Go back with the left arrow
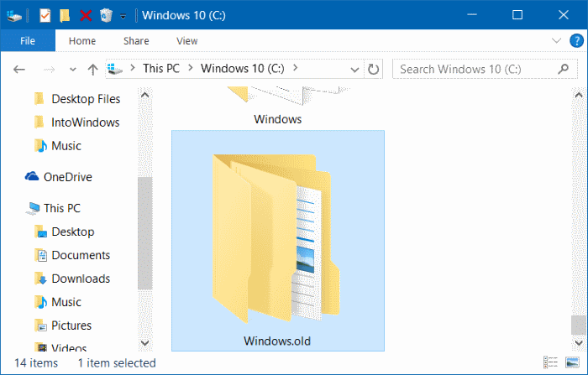The width and height of the screenshot is (588, 375). pyautogui.click(x=19, y=70)
